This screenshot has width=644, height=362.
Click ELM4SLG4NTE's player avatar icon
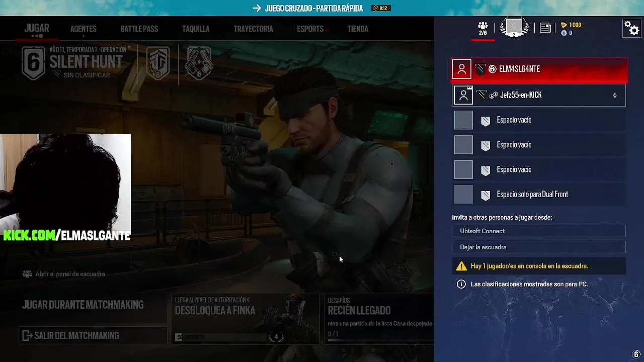461,69
